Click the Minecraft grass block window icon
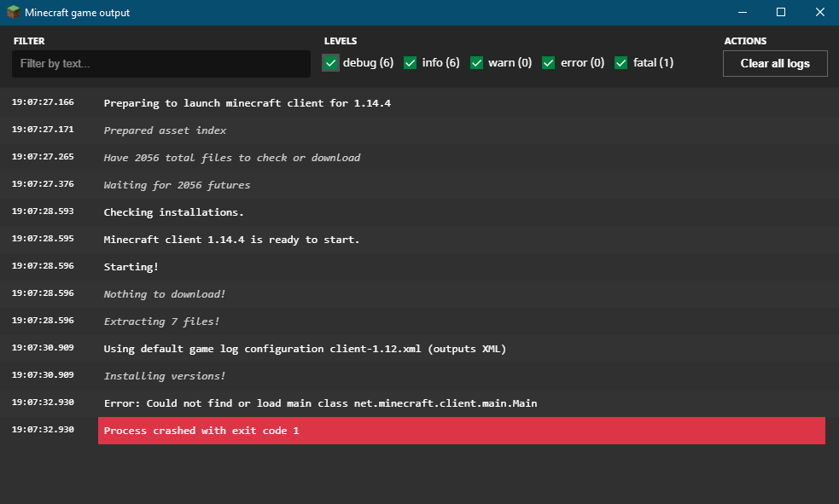This screenshot has height=504, width=839. pos(13,12)
